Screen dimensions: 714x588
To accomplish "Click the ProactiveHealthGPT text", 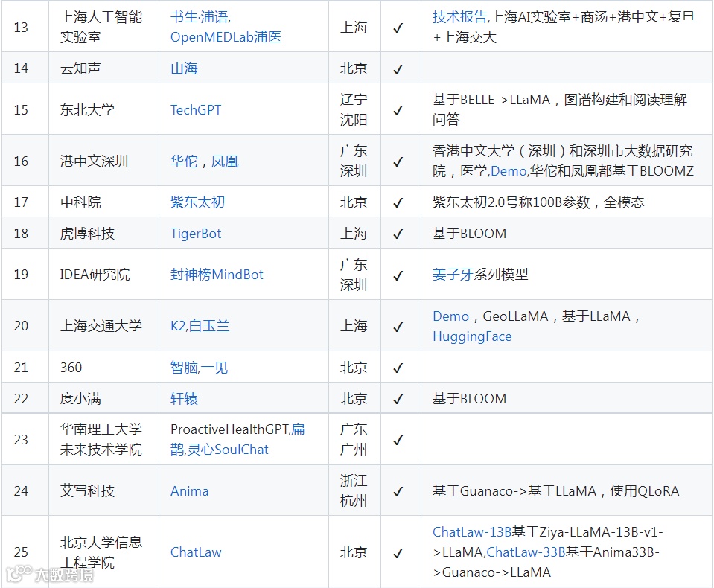I will click(230, 429).
